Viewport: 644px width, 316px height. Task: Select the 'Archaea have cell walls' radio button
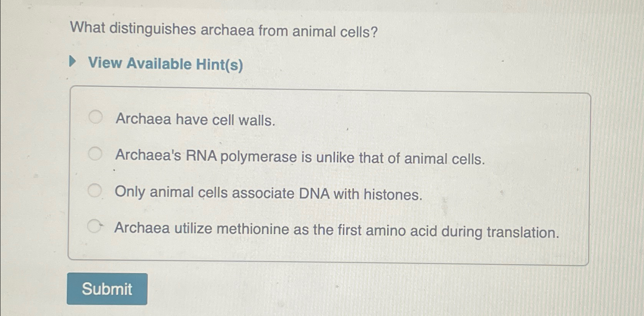[x=96, y=116]
